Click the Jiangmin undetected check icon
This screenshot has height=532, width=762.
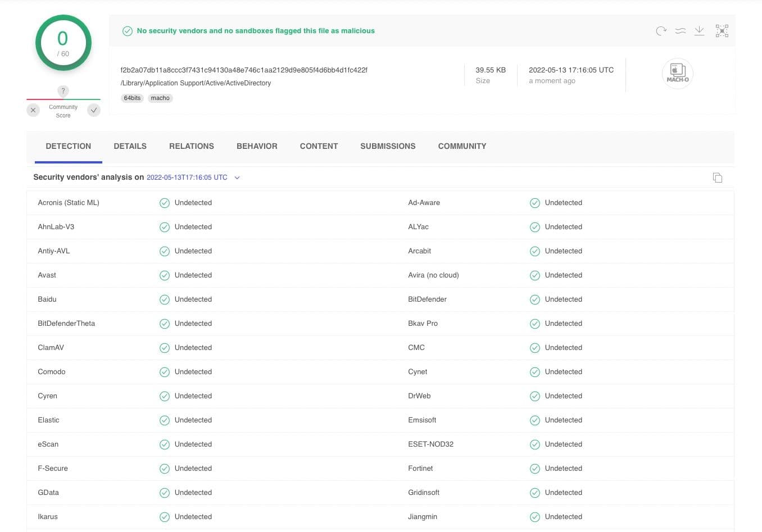pos(535,517)
